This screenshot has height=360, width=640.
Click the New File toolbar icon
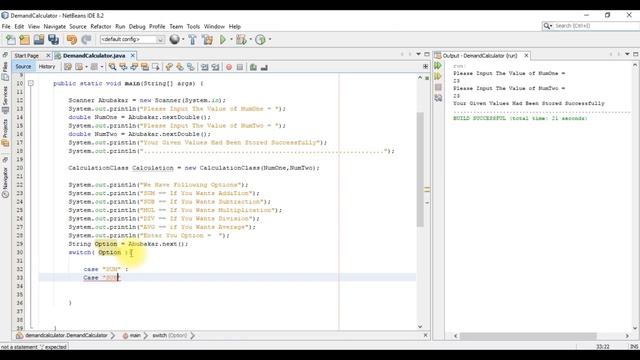[11, 40]
